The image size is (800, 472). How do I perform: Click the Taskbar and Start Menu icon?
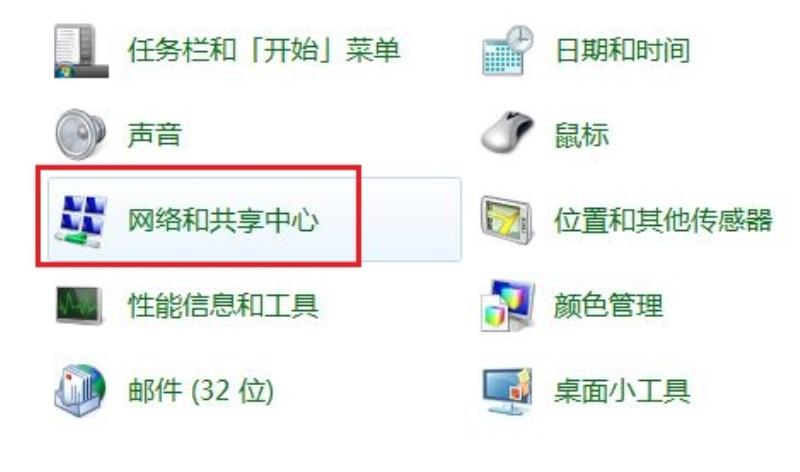point(81,51)
